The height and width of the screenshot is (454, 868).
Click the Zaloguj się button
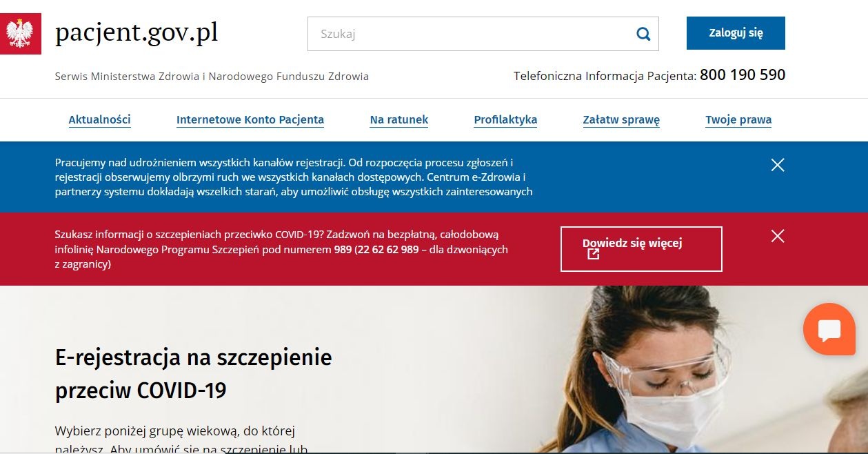pos(736,33)
